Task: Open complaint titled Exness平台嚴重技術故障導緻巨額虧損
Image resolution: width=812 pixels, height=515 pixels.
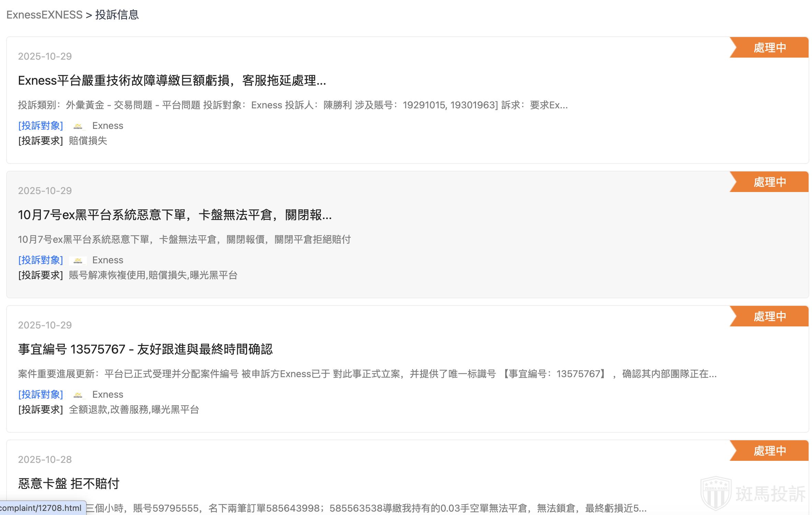Action: [172, 81]
